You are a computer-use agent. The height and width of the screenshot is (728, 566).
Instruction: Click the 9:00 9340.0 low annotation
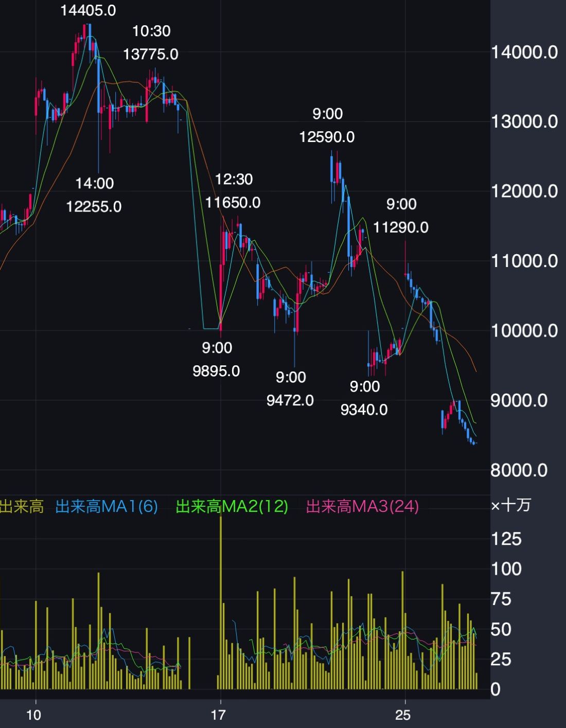[364, 398]
